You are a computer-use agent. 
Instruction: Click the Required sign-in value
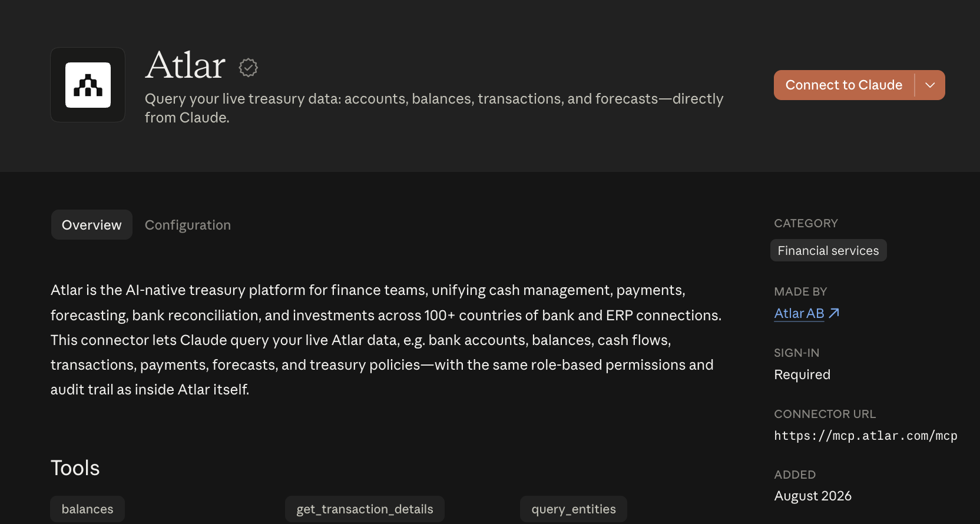point(802,374)
